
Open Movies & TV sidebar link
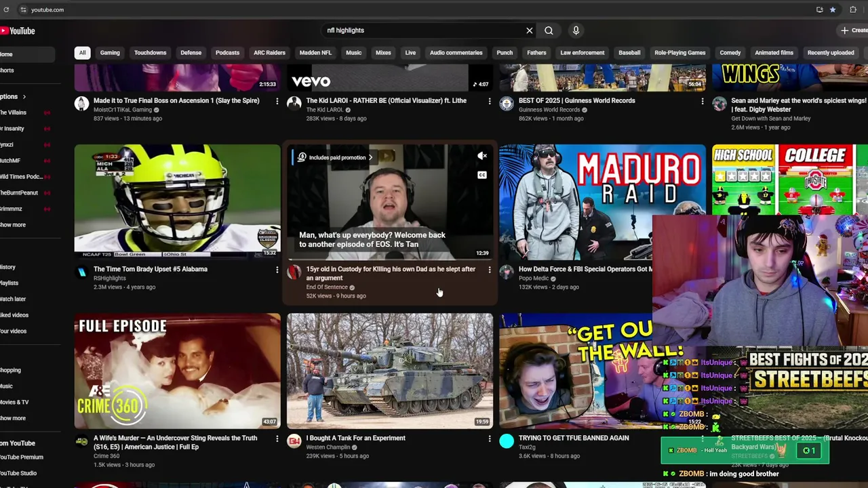click(14, 402)
